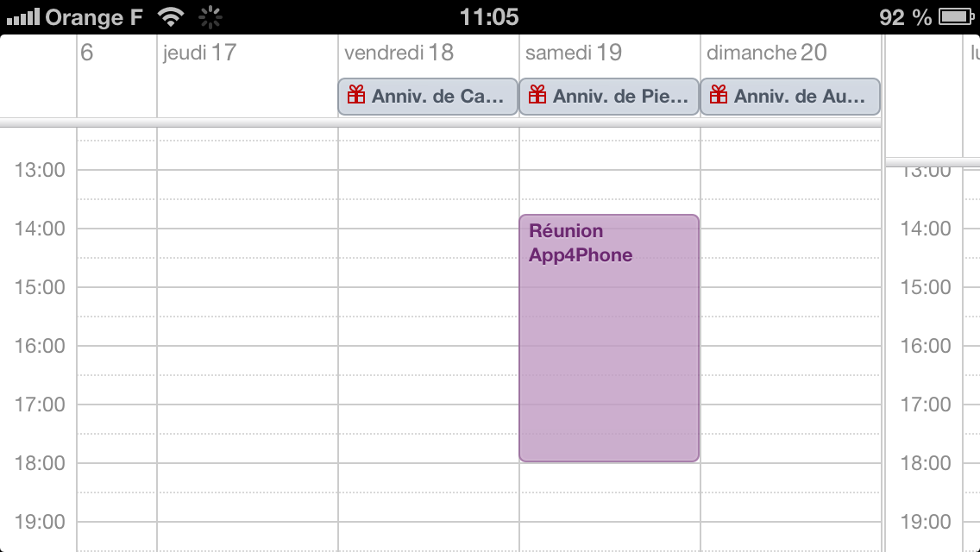
Task: Tap the network activity spinner
Action: pos(210,17)
